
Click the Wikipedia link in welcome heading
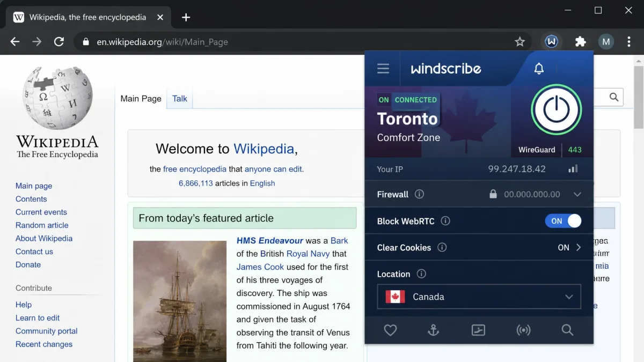tap(264, 149)
